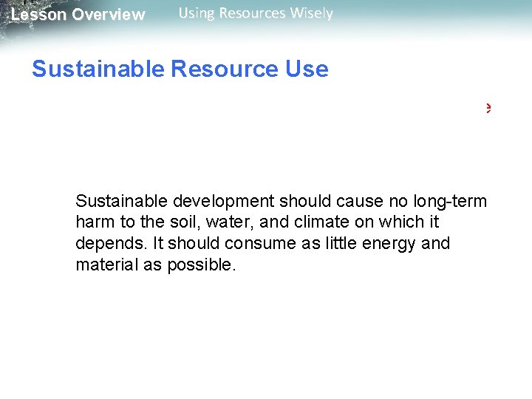Click the 'Using Resources Wisely' subtitle

click(256, 13)
